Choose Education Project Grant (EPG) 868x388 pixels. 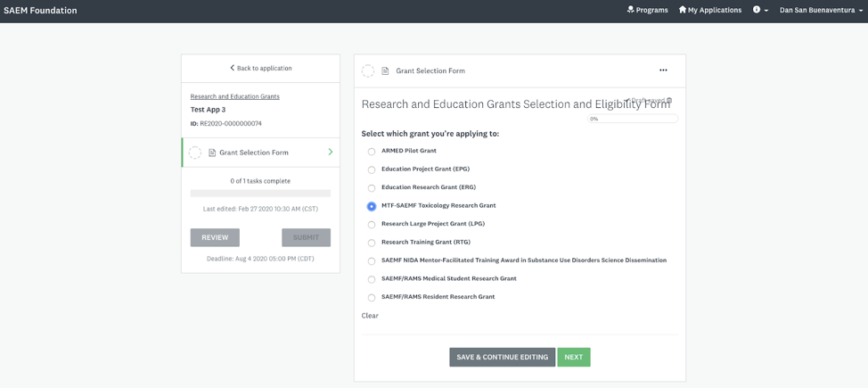(x=372, y=169)
